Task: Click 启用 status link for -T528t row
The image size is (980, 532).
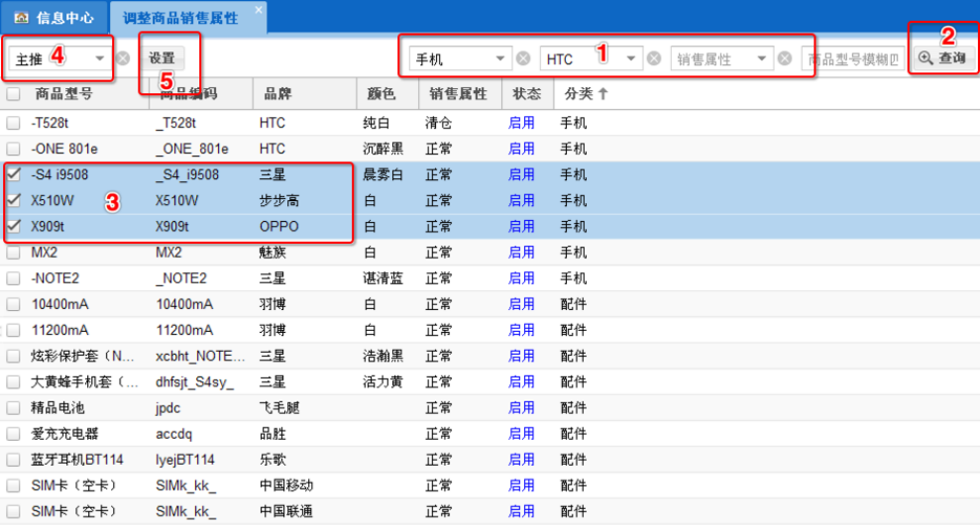Action: coord(521,123)
